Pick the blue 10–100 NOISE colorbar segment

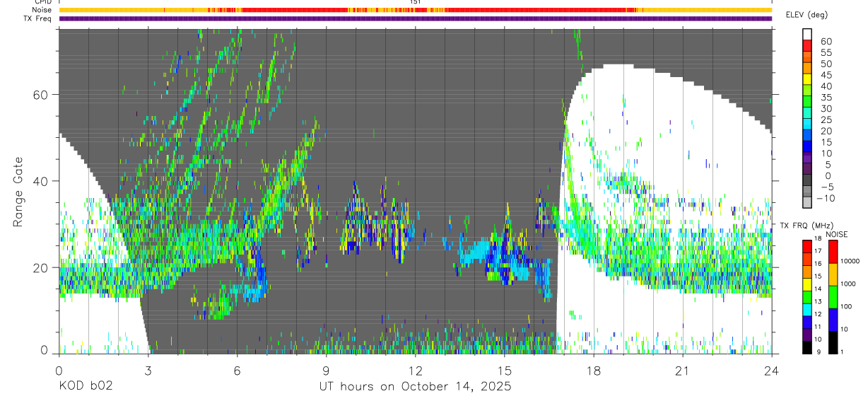tap(833, 319)
